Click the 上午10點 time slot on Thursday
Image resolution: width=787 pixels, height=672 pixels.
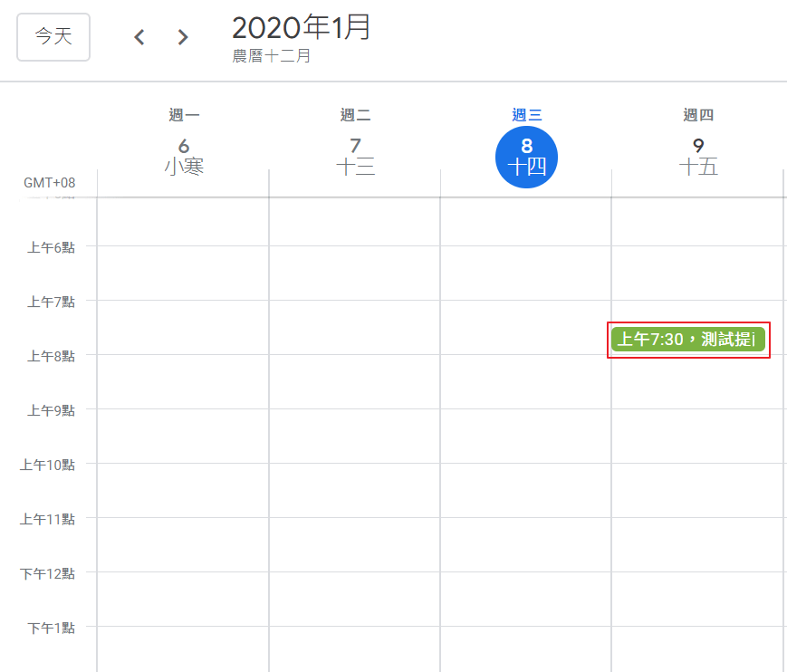tap(697, 490)
